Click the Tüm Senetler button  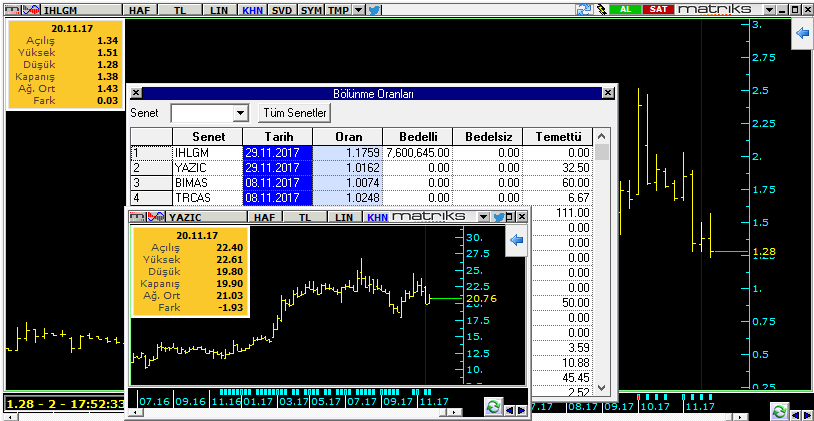(x=295, y=113)
